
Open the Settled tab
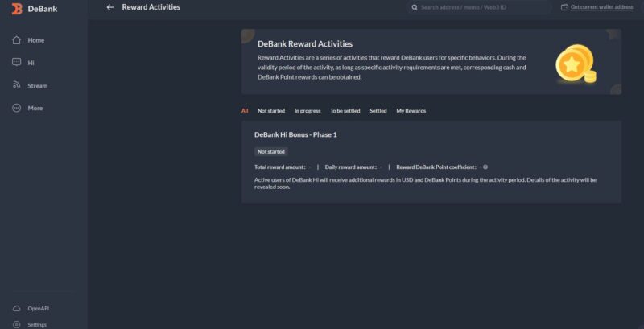point(378,111)
